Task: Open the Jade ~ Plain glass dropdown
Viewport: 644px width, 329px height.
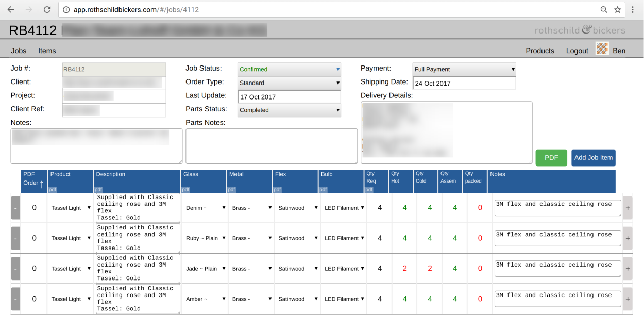Action: tap(205, 269)
